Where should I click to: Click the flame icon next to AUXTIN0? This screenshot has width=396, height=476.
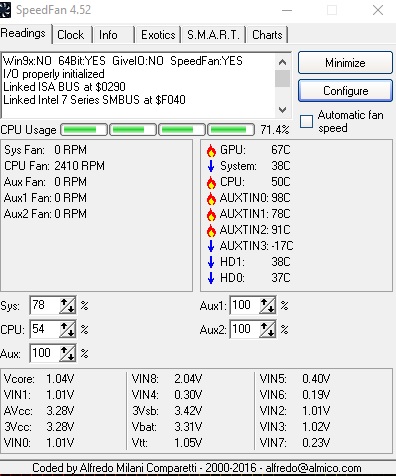click(x=211, y=198)
